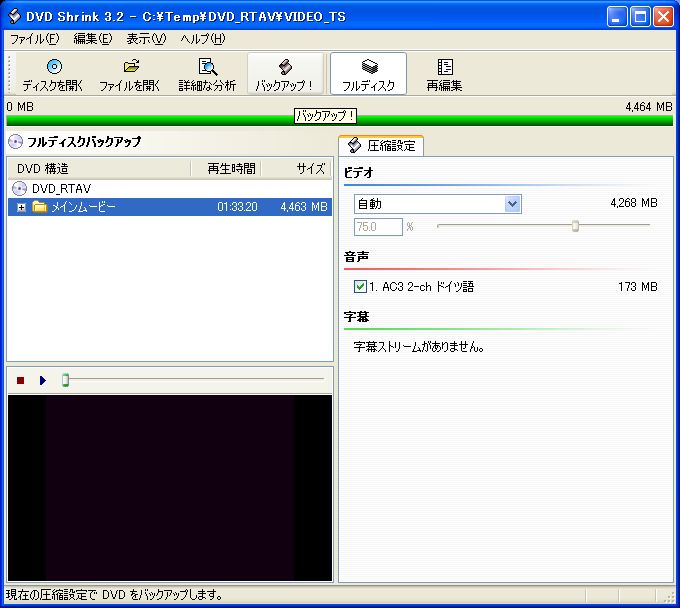Screen dimensions: 680x608
Task: Open the 表示(V) menu
Action: (x=146, y=39)
